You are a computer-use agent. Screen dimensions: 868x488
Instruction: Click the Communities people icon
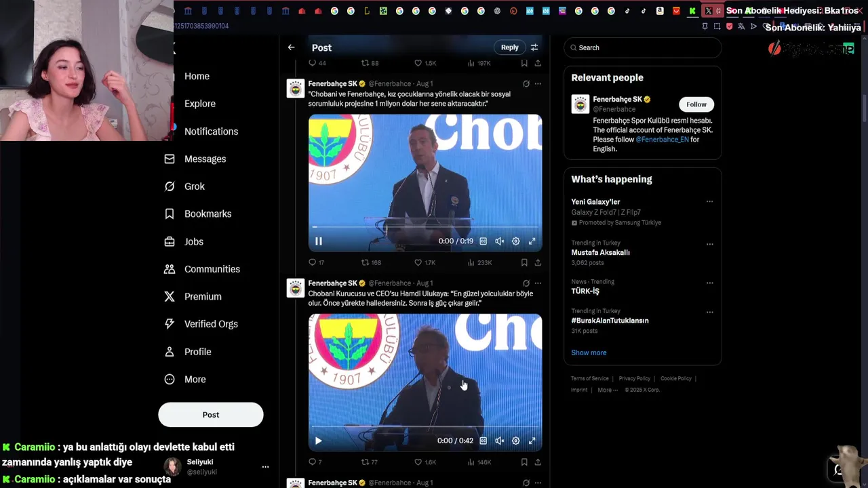click(170, 269)
